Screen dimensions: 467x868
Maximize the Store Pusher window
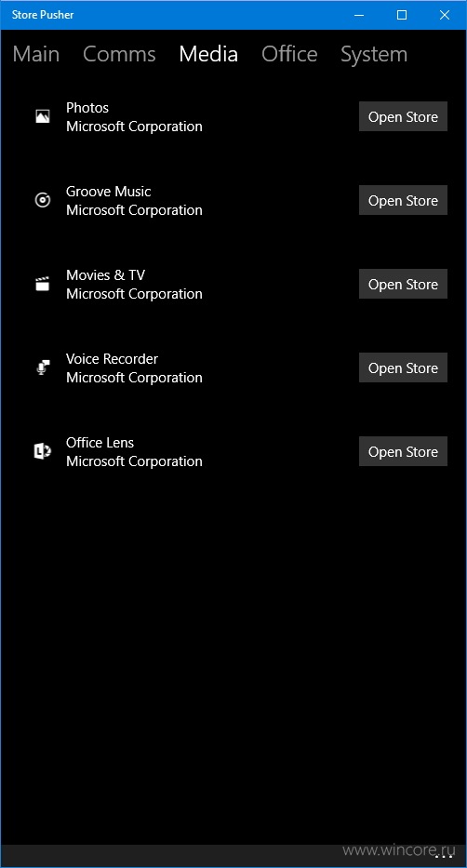402,15
